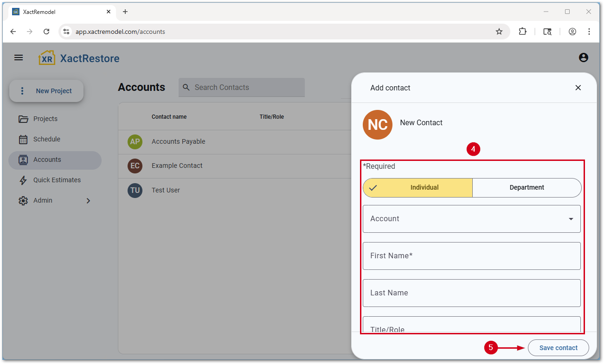Click the Title/Role column header
This screenshot has height=364, width=604.
[x=271, y=117]
